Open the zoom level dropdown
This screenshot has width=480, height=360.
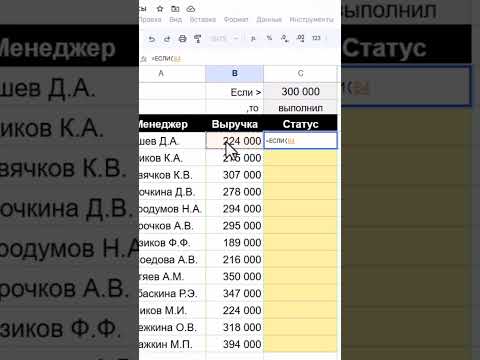click(x=225, y=39)
